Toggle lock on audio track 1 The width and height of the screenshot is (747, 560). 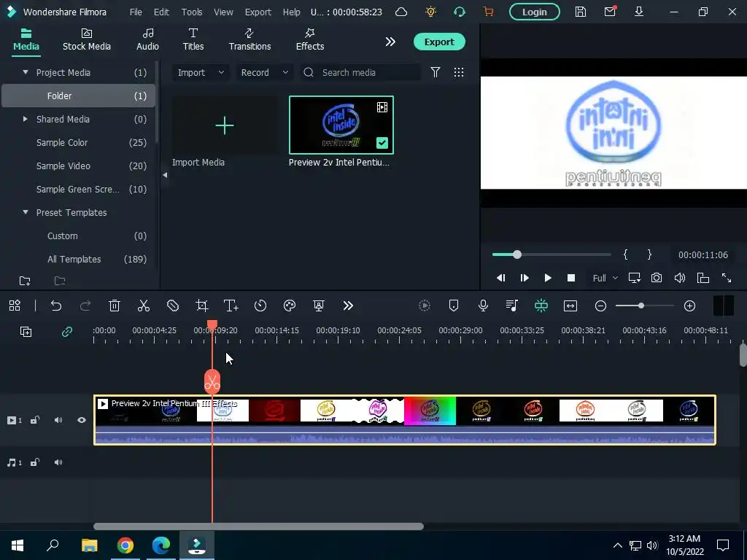tap(35, 462)
